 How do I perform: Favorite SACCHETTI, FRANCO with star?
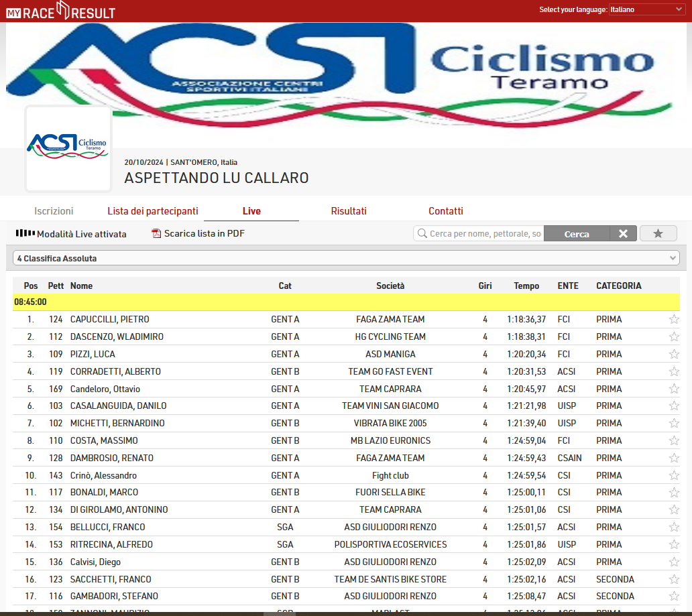[x=674, y=579]
